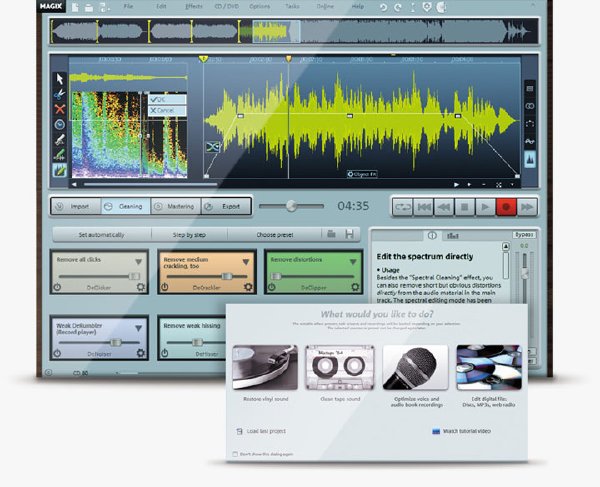The image size is (600, 487).
Task: Expand Remove all clicks preset dropdown
Action: click(x=139, y=262)
